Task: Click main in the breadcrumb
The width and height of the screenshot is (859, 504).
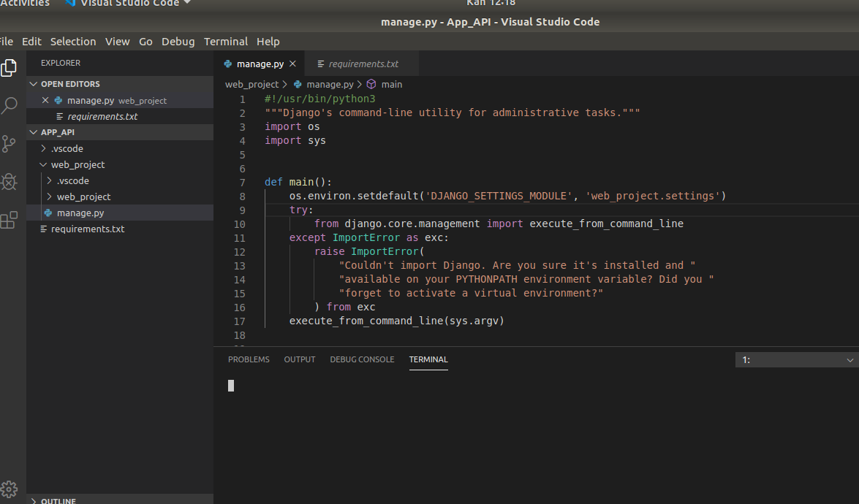Action: (x=392, y=84)
